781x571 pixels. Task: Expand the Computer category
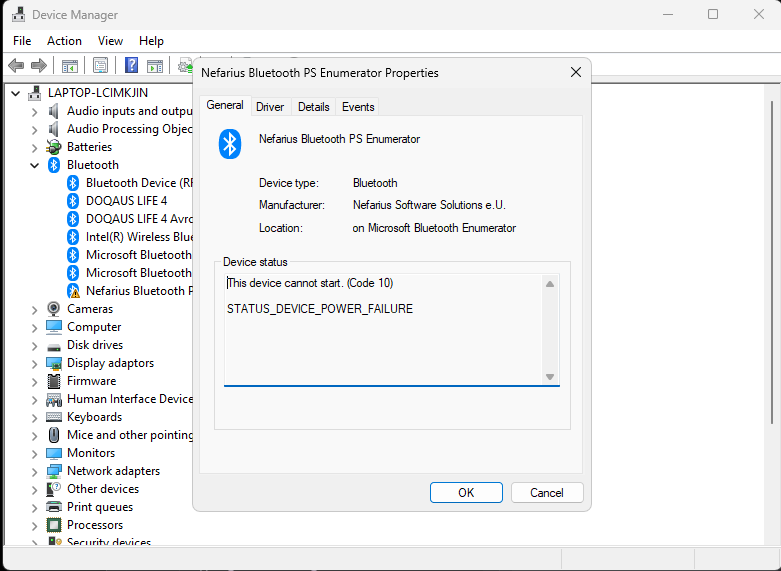coord(34,328)
